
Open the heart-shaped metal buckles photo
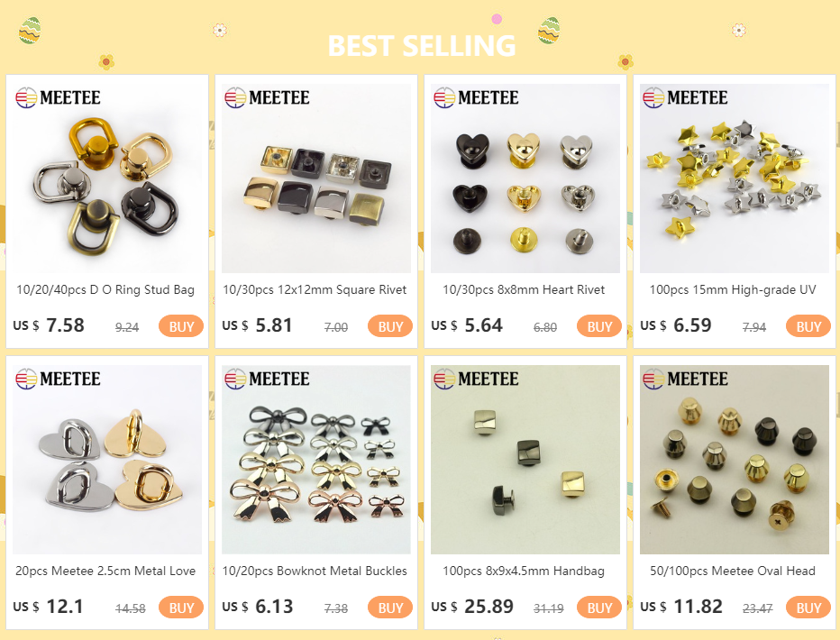[107, 460]
